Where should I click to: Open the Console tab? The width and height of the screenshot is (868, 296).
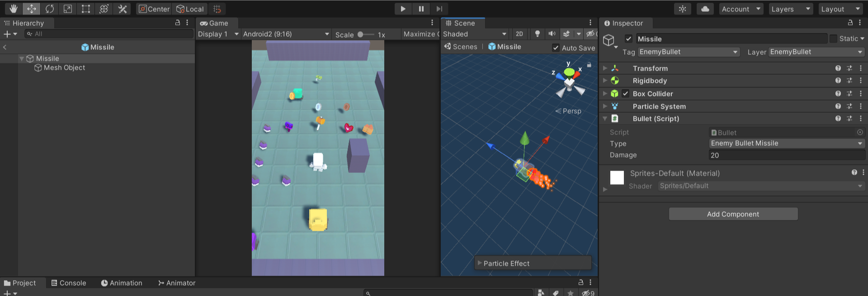[x=69, y=283]
